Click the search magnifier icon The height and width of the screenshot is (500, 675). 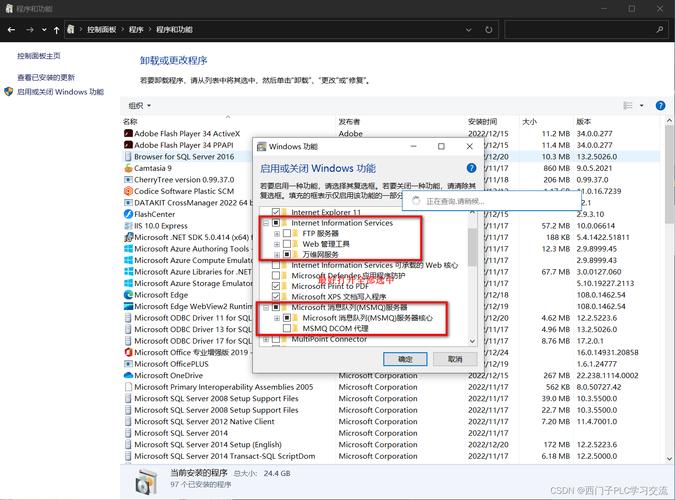tap(660, 29)
